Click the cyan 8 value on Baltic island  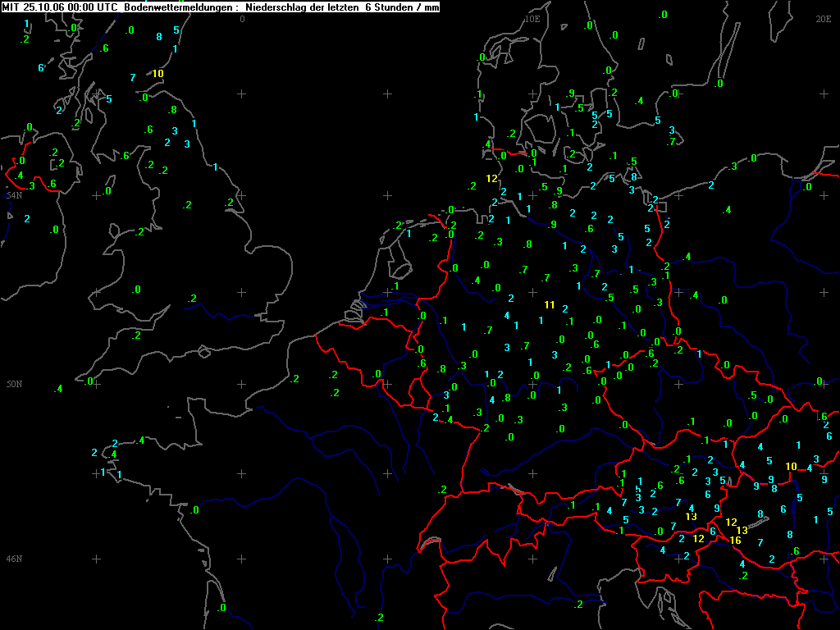[x=634, y=177]
